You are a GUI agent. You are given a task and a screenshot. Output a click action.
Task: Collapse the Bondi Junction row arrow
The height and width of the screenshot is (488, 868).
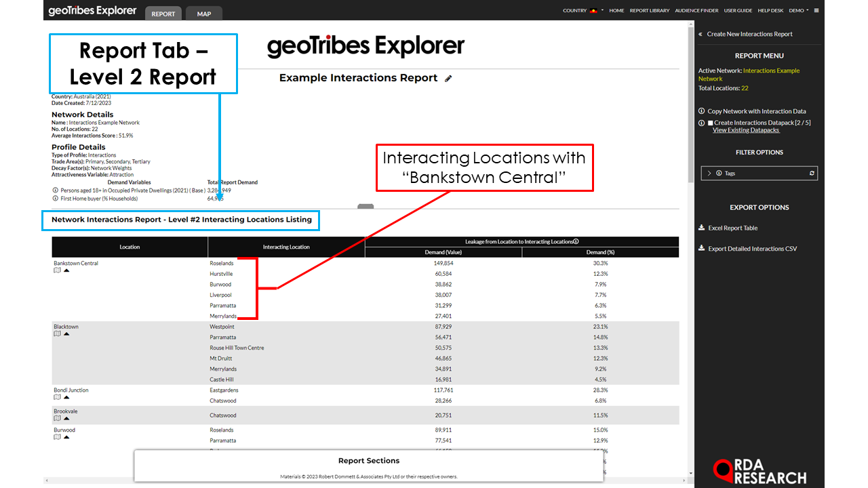pos(66,397)
